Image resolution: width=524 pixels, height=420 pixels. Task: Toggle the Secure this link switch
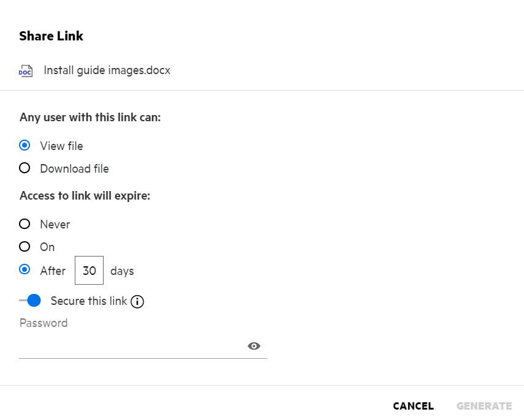click(x=30, y=301)
